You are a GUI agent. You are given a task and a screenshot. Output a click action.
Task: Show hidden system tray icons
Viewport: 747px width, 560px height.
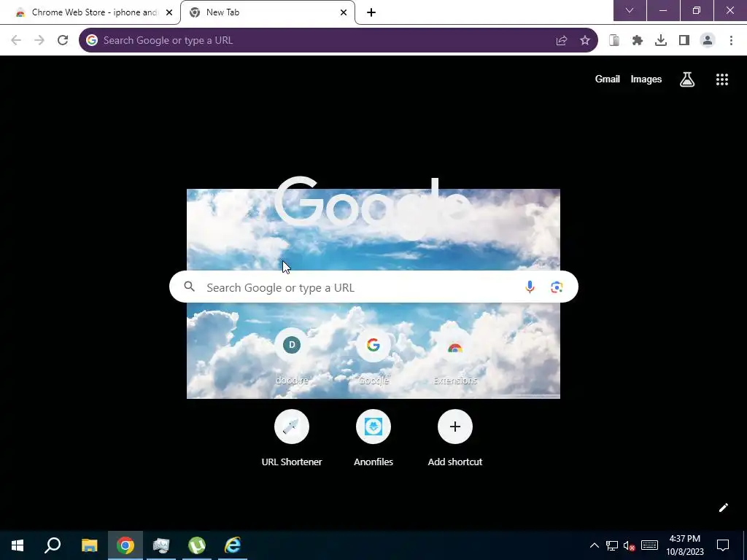595,545
